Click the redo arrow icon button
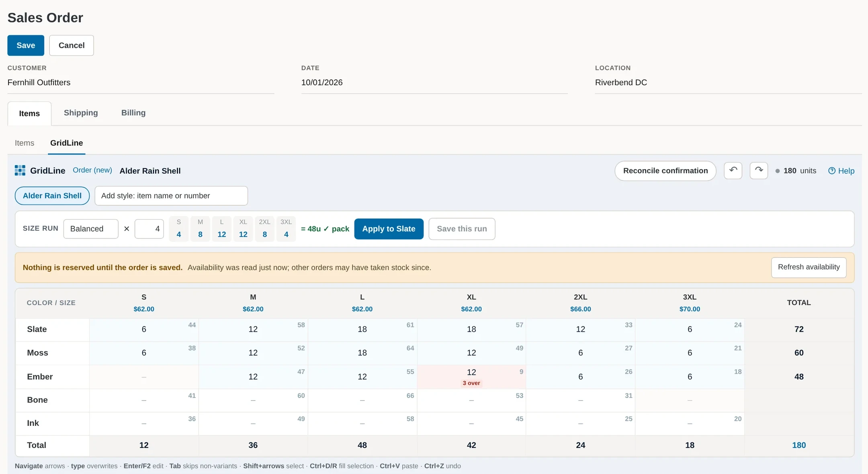868x474 pixels. [759, 171]
